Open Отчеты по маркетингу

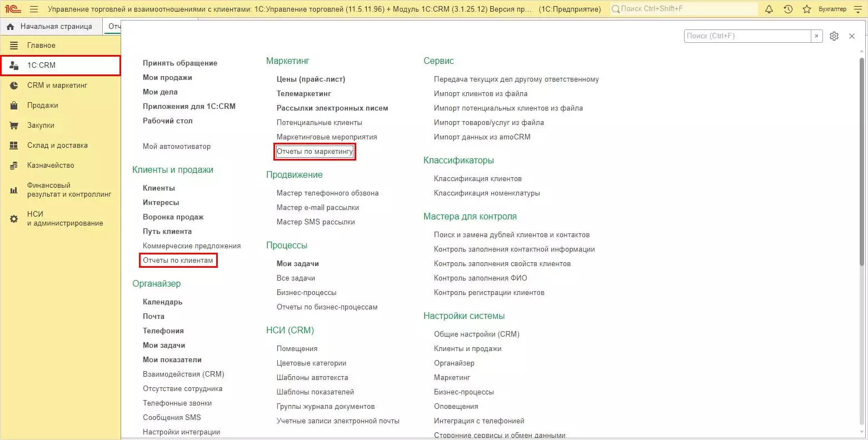[x=315, y=151]
